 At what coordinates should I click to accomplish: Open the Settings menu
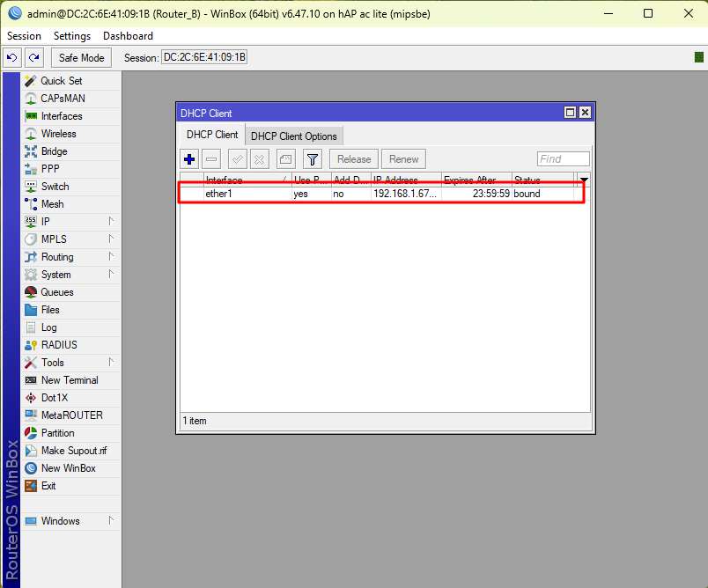(71, 36)
